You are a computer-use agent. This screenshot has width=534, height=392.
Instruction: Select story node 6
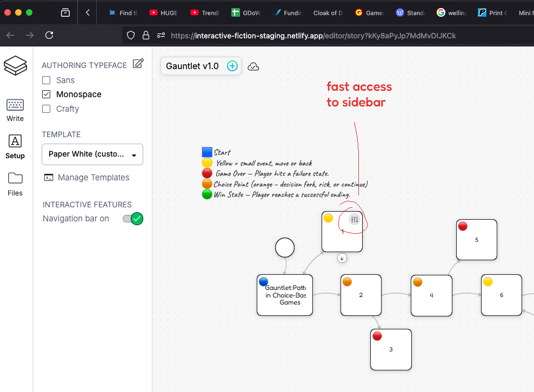502,295
